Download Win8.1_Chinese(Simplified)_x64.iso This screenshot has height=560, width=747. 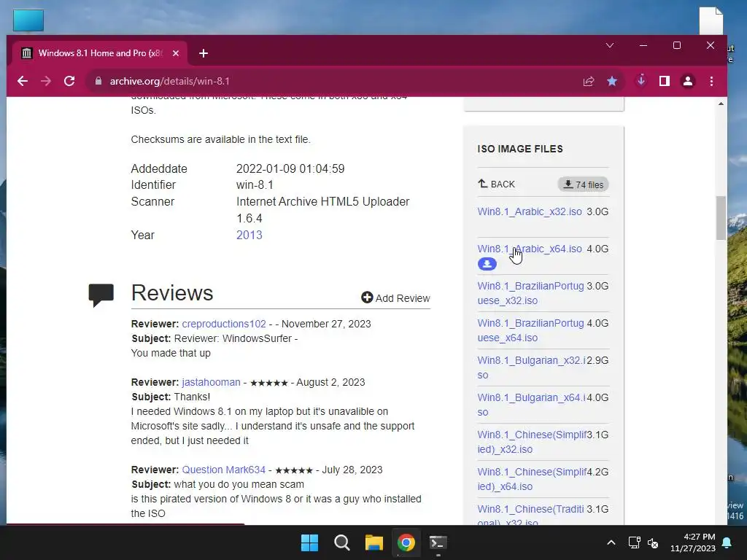point(531,478)
